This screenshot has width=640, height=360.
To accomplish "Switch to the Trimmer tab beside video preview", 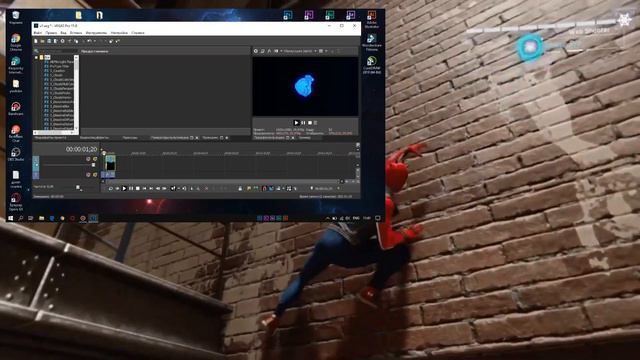I will click(304, 138).
